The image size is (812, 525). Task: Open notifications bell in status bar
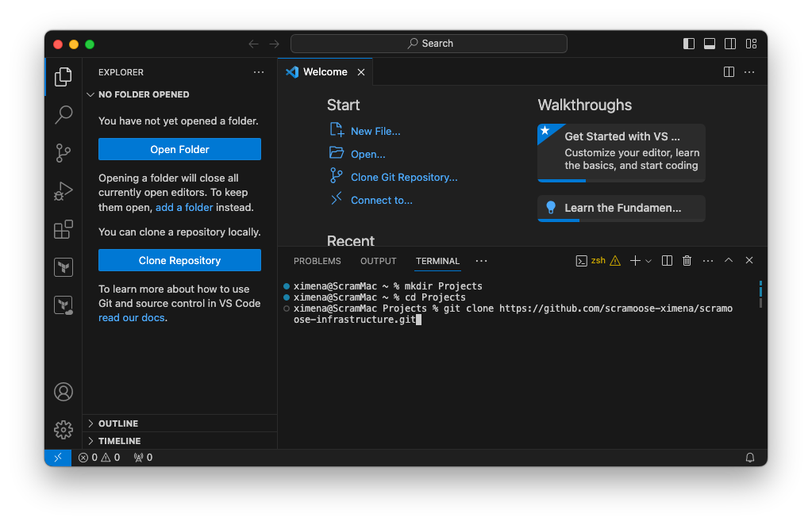(749, 458)
